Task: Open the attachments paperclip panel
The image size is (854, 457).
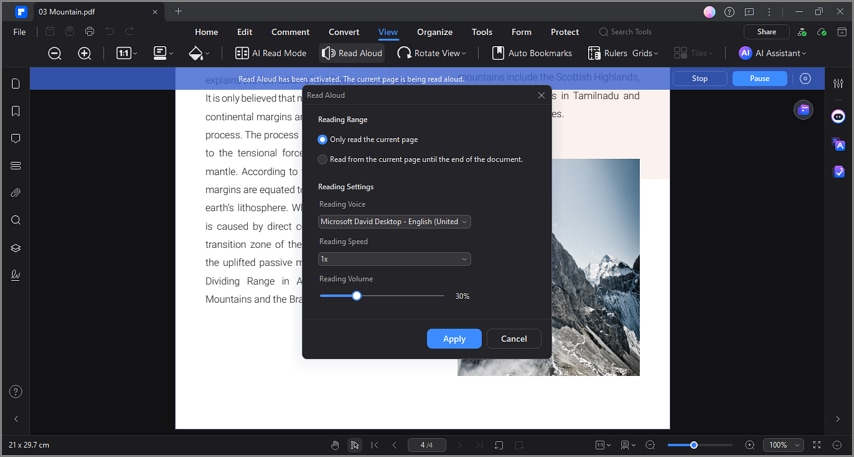Action: coord(16,193)
